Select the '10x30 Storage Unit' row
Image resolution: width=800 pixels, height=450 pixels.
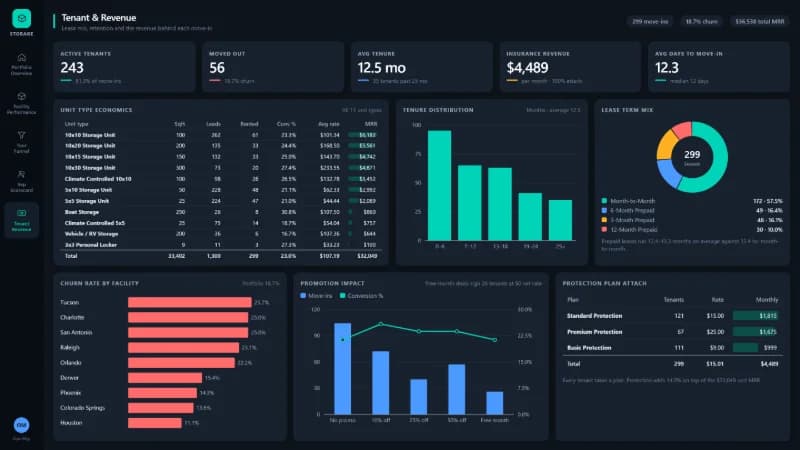[220, 168]
